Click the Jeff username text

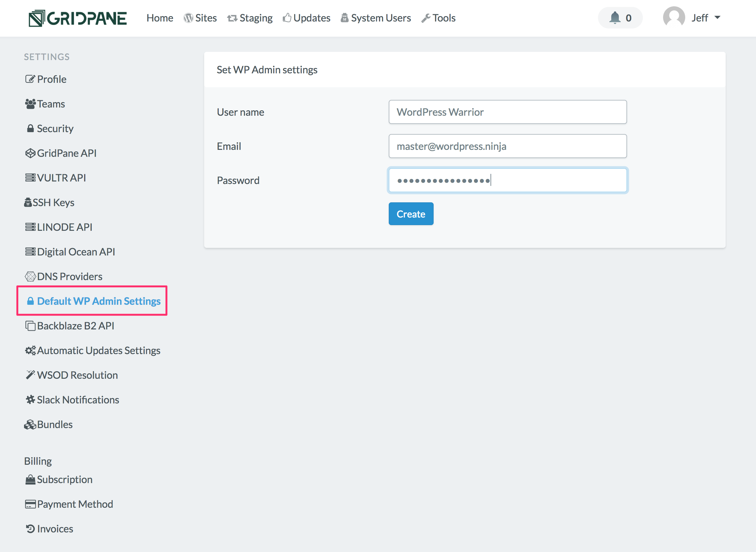click(x=700, y=18)
